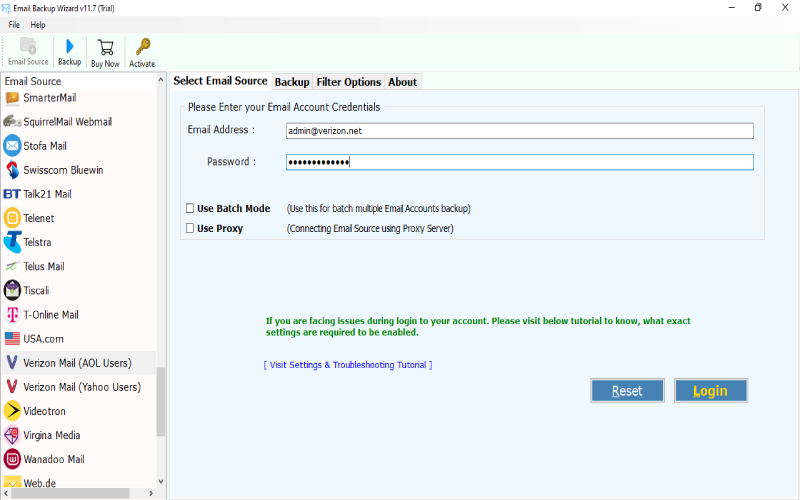The width and height of the screenshot is (800, 500).
Task: Click the Backup toolbar play icon
Action: pos(69,46)
